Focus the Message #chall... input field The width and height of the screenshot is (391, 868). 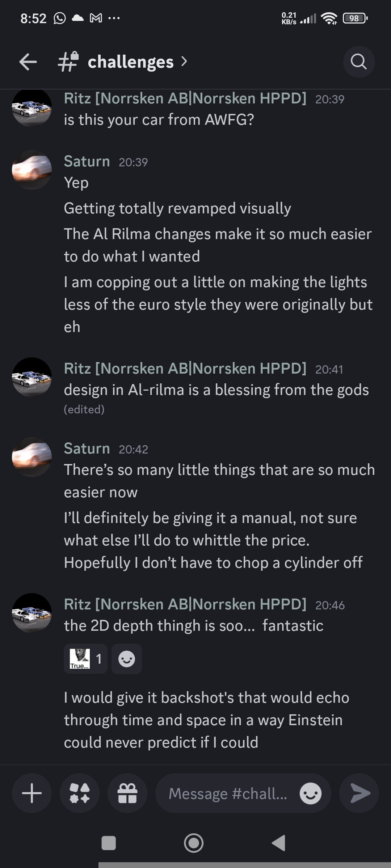[x=228, y=793]
